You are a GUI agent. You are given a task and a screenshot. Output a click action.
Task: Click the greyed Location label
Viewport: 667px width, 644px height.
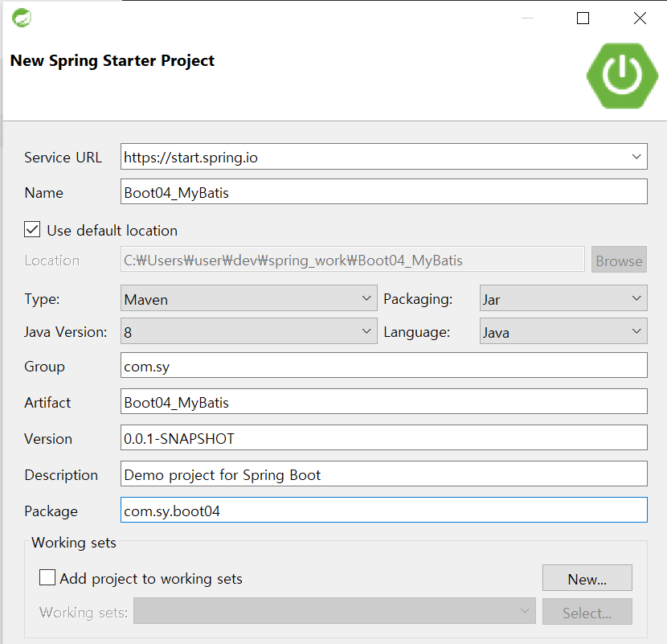pyautogui.click(x=52, y=260)
